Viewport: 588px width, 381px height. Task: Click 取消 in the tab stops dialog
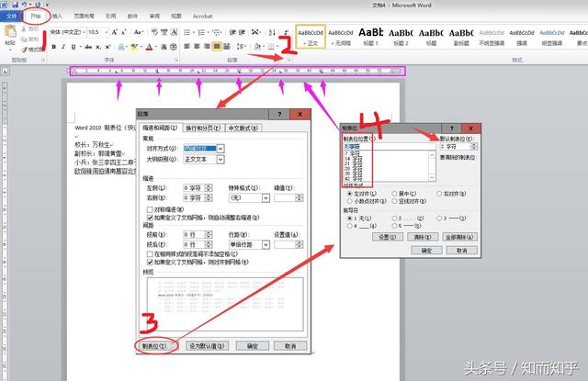461,251
